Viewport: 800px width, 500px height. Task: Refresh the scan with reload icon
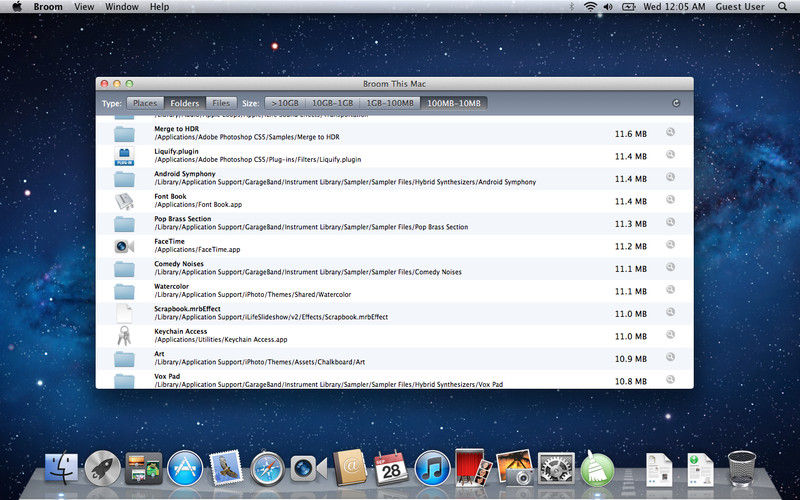coord(676,103)
